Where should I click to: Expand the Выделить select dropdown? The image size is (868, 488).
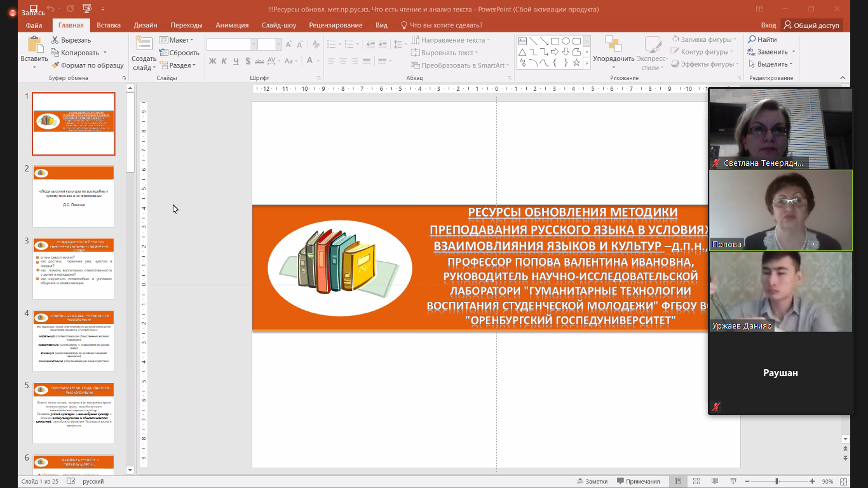tap(771, 64)
